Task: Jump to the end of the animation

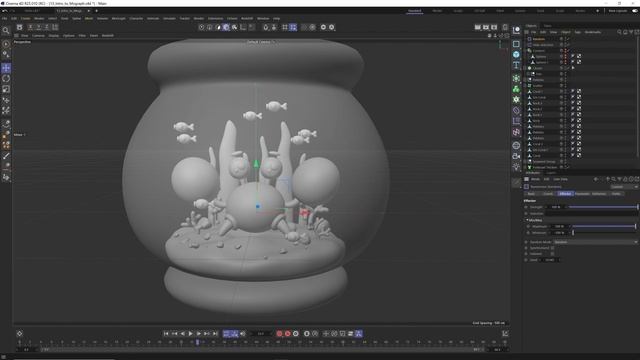Action: point(215,334)
